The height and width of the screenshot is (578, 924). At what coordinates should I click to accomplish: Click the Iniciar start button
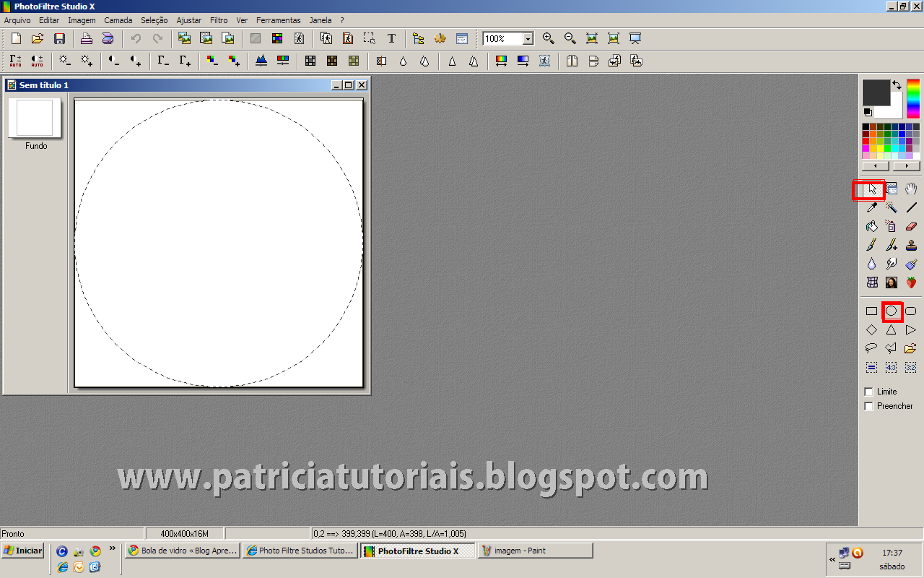tap(22, 551)
